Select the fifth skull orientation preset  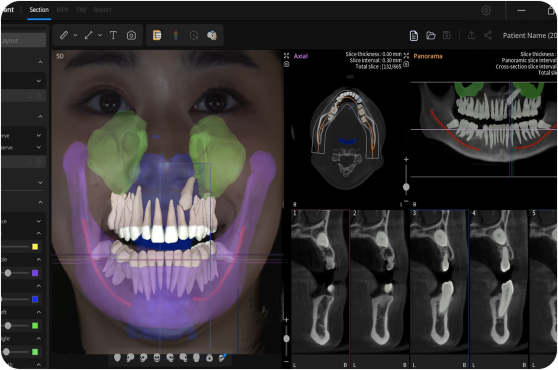[170, 358]
